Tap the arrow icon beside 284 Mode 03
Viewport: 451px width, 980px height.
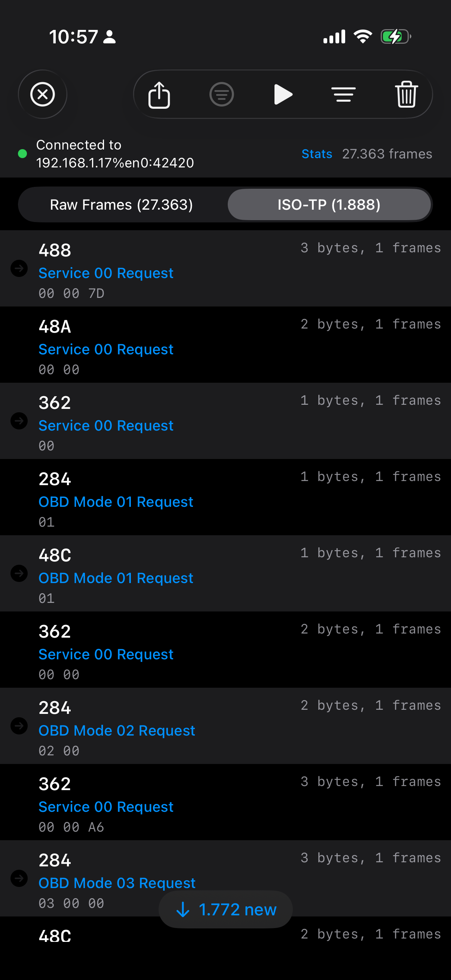click(x=19, y=878)
